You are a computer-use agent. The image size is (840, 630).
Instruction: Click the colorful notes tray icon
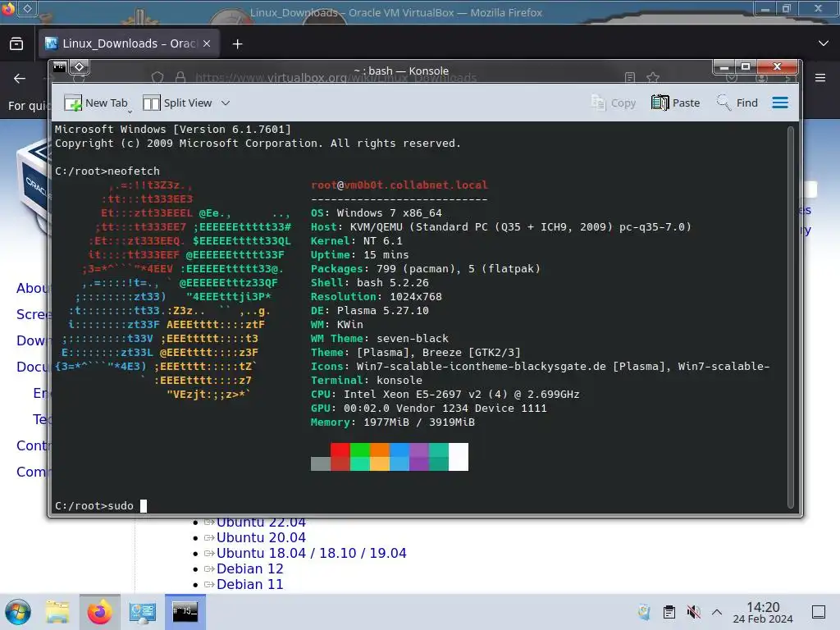tap(645, 612)
